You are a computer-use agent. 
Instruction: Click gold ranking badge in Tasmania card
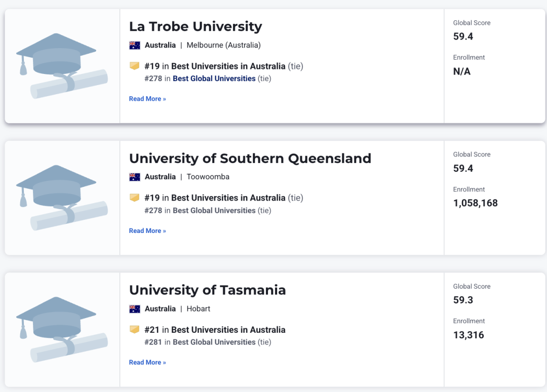(134, 329)
